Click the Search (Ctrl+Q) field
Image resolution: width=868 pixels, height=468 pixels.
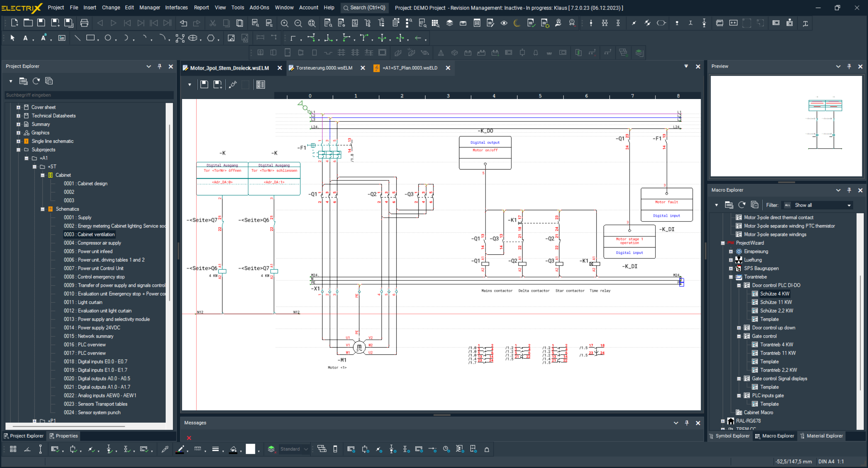(x=364, y=7)
